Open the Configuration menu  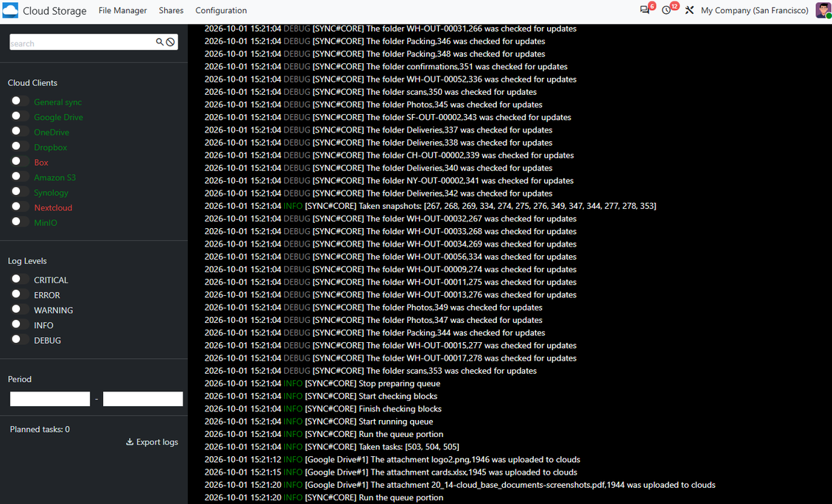(221, 10)
